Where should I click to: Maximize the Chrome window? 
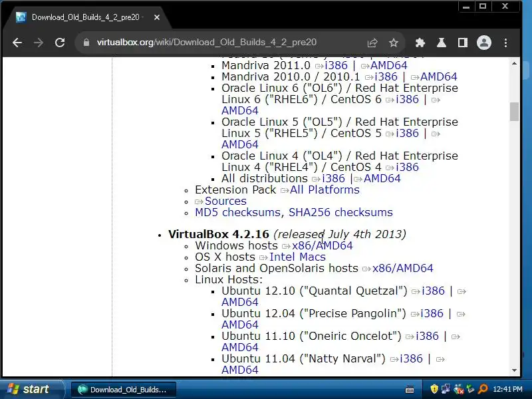point(483,7)
